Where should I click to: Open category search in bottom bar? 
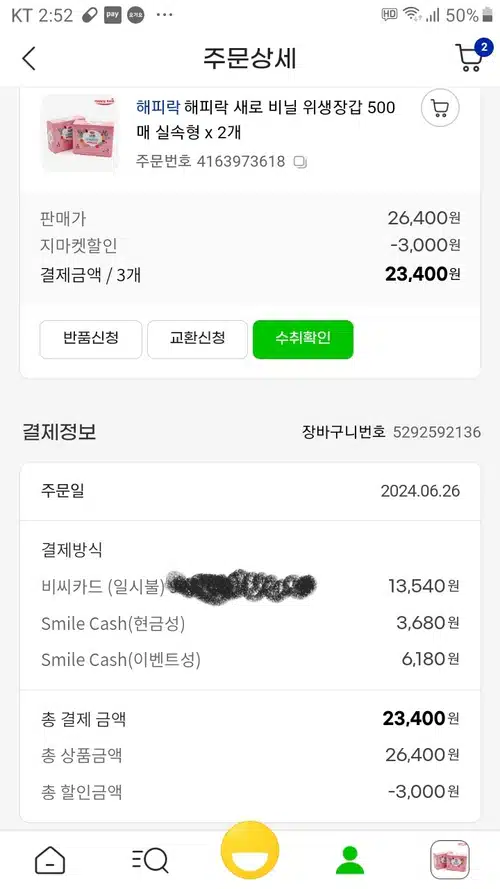150,861
